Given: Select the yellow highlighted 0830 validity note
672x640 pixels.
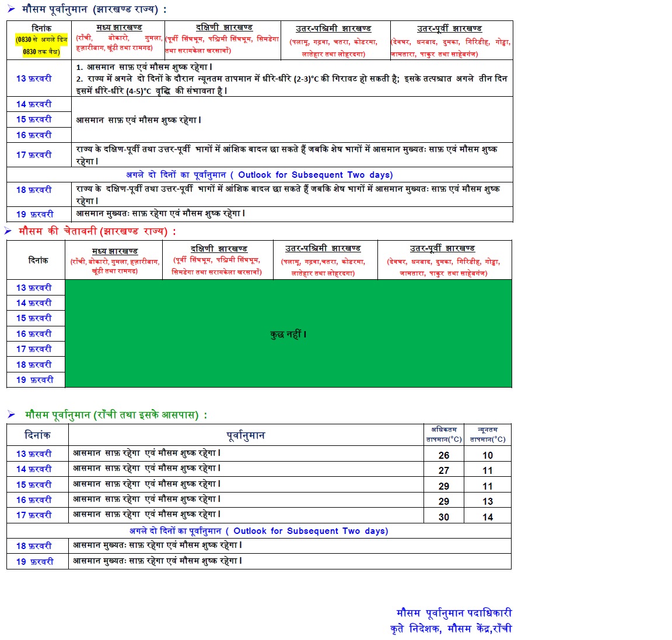Looking at the screenshot, I should pos(41,45).
